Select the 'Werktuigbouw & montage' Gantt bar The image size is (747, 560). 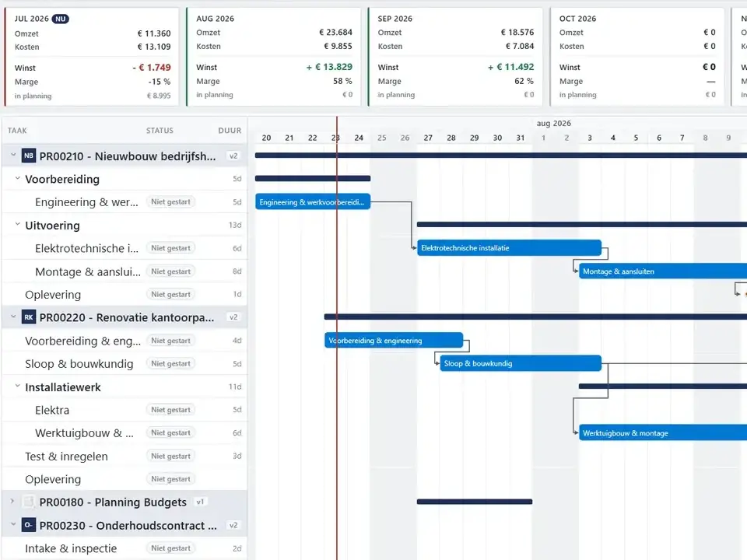pos(663,433)
